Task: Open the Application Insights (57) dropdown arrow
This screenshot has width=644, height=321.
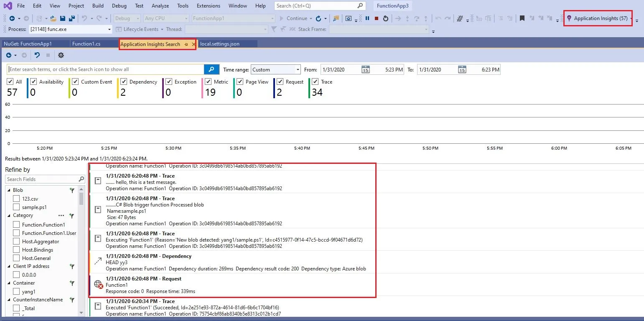Action: point(631,18)
